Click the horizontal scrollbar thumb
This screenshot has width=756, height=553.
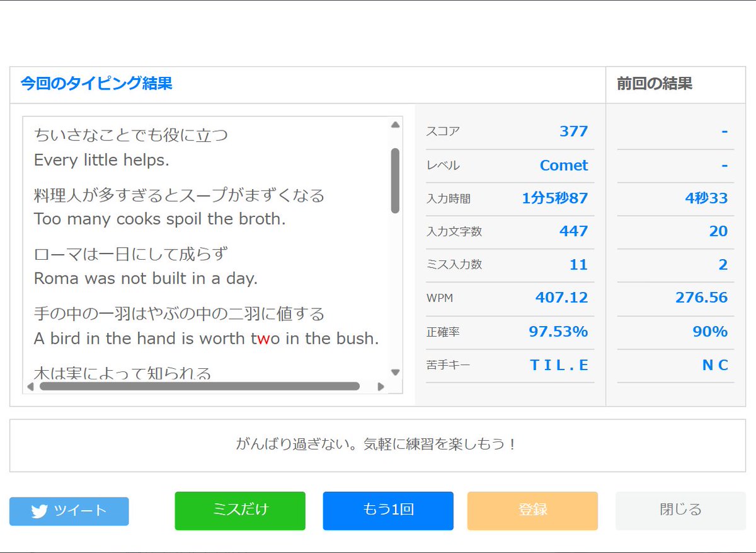coord(200,387)
